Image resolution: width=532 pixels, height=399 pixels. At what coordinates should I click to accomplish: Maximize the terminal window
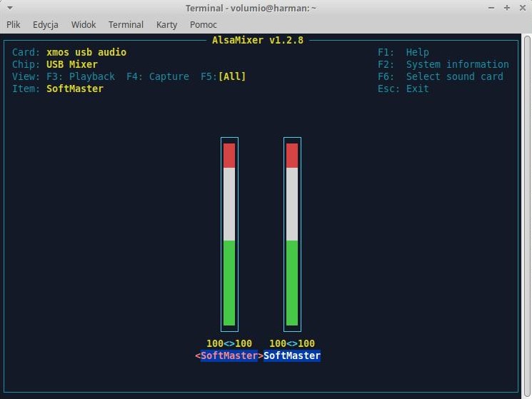(x=506, y=8)
